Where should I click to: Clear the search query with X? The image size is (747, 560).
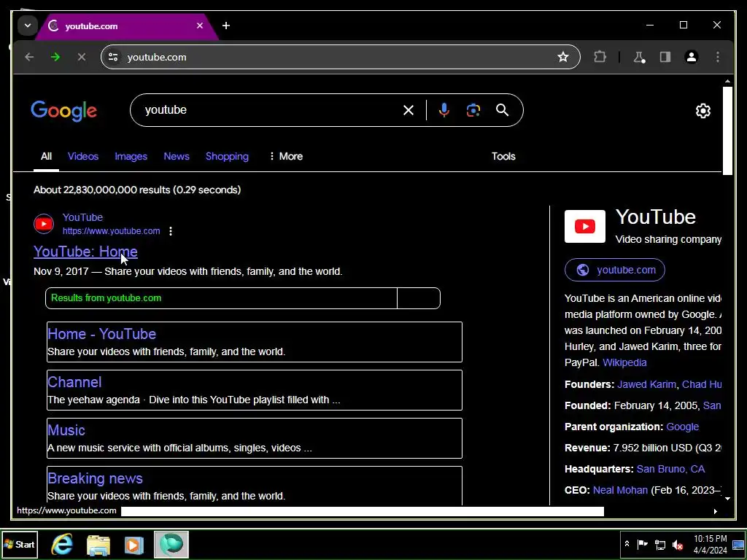(x=409, y=111)
